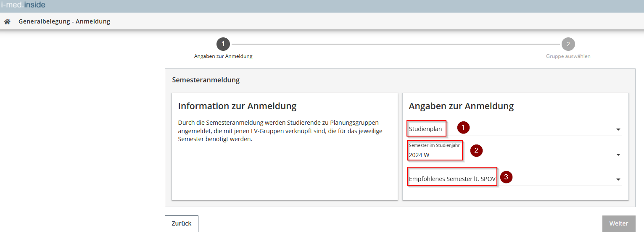This screenshot has height=239, width=644.
Task: Open the Studienplan dropdown
Action: [515, 129]
